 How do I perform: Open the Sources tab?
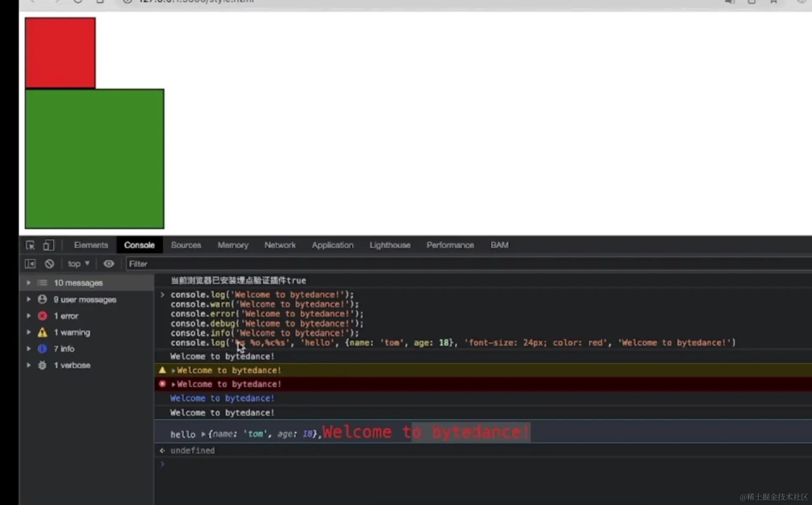186,245
